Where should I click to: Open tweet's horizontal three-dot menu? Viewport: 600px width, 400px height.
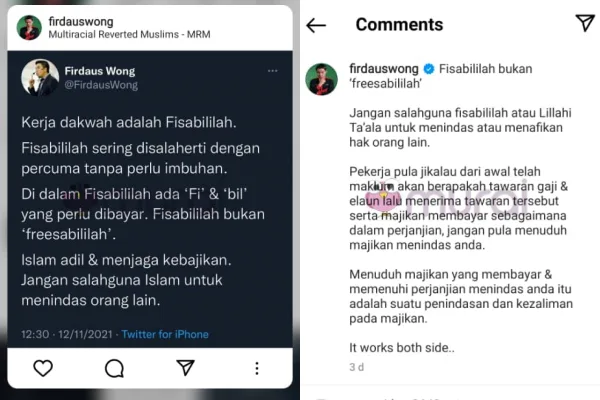pyautogui.click(x=272, y=71)
